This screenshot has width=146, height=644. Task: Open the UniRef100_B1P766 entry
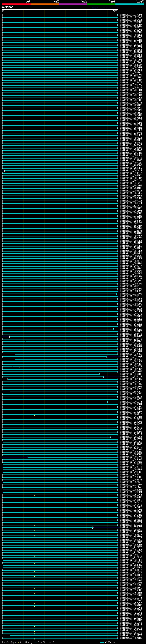[x=131, y=161]
